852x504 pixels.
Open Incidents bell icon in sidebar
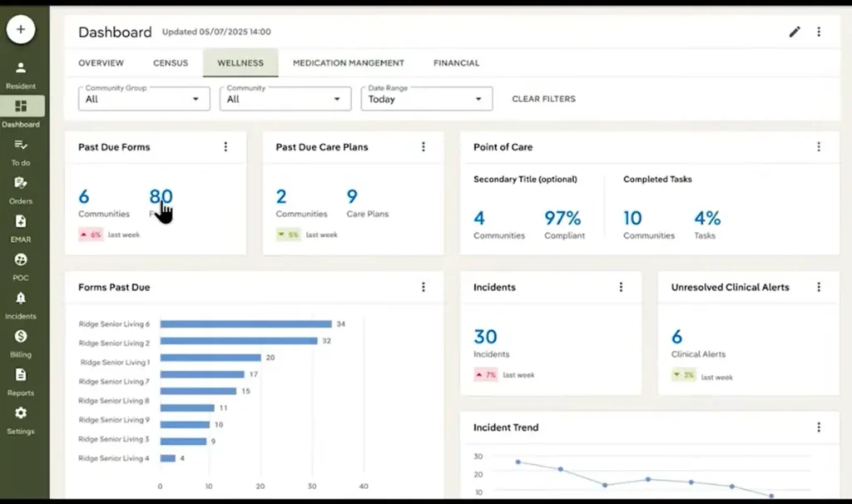click(21, 299)
